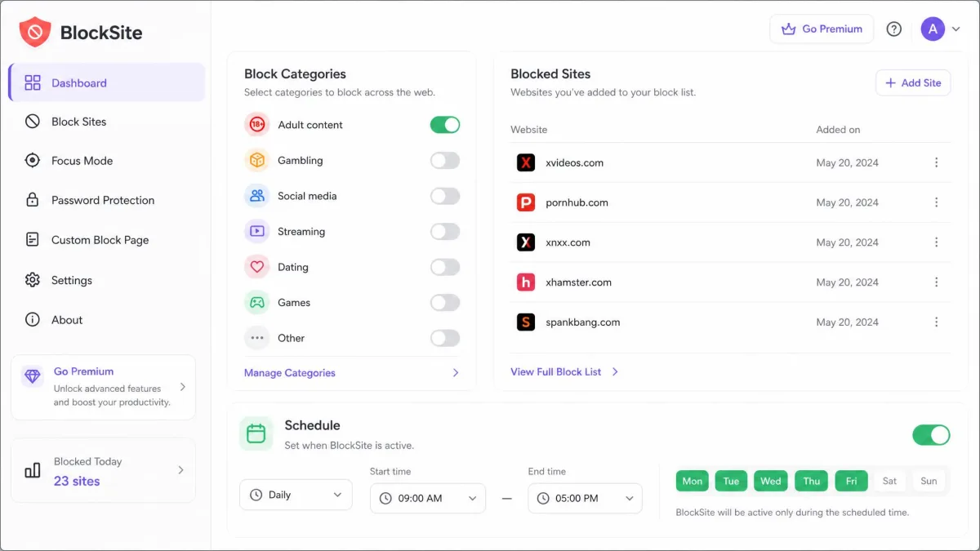Click the Custom Block Page document icon
Image resolution: width=980 pixels, height=551 pixels.
[33, 239]
